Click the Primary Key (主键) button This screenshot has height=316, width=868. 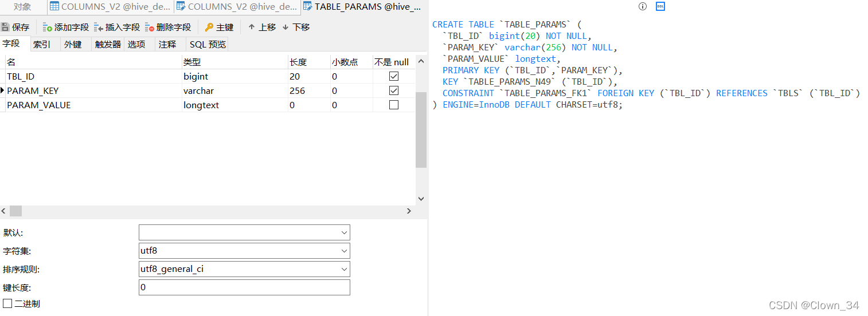(x=219, y=27)
